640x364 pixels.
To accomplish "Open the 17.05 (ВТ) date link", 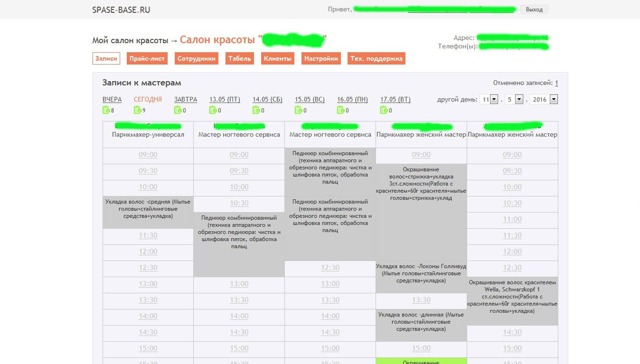I will [395, 100].
